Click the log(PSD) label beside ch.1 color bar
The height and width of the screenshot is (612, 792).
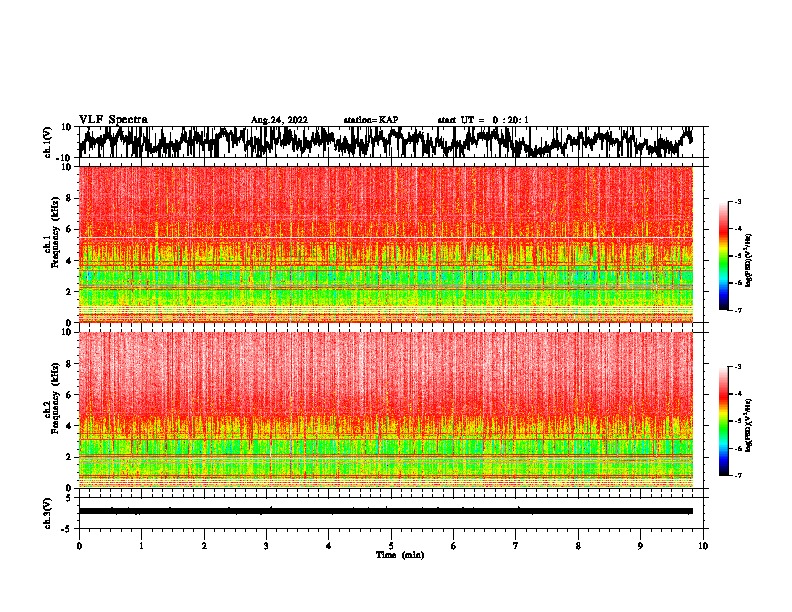coord(749,261)
